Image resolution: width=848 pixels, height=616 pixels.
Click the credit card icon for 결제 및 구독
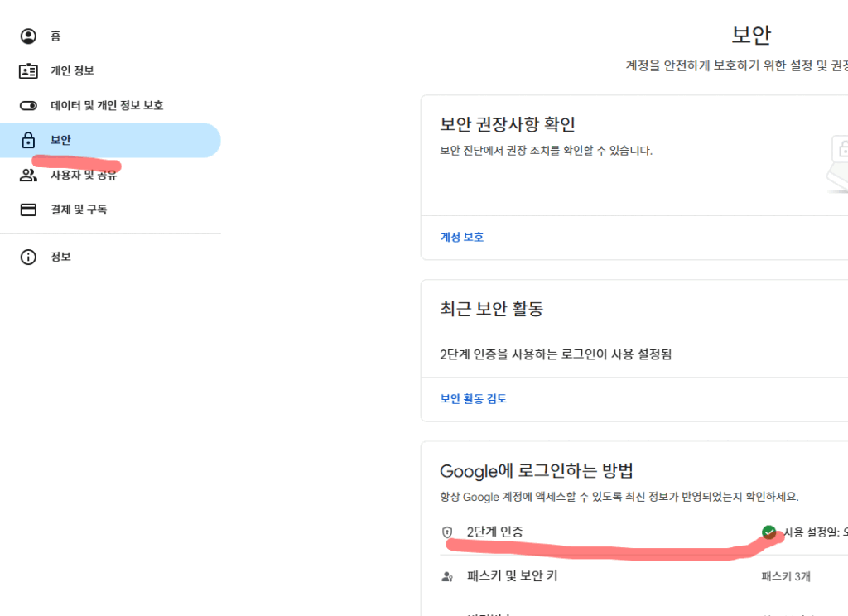(x=29, y=210)
